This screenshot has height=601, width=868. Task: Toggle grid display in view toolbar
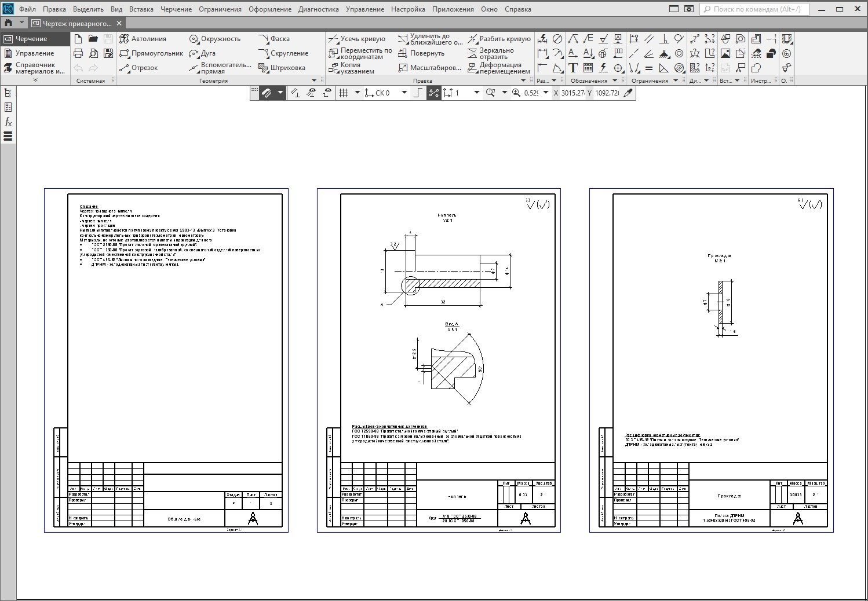(343, 93)
